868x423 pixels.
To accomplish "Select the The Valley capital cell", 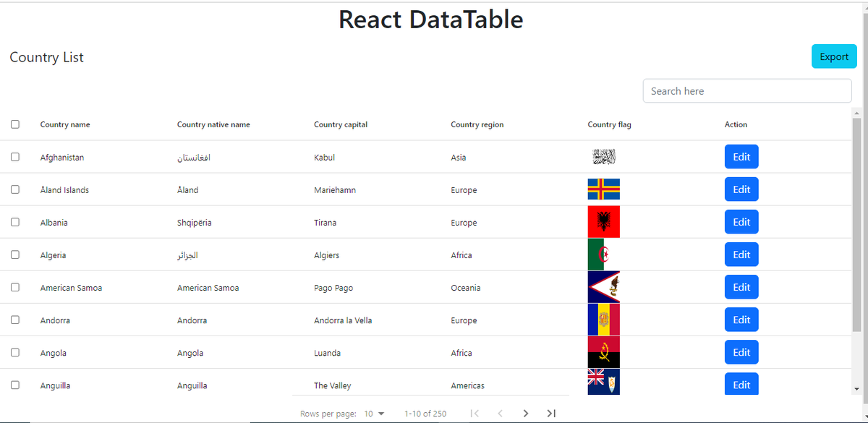I will pyautogui.click(x=333, y=385).
